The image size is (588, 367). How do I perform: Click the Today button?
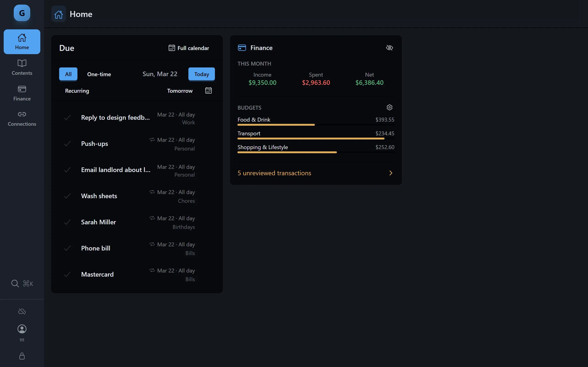point(201,74)
